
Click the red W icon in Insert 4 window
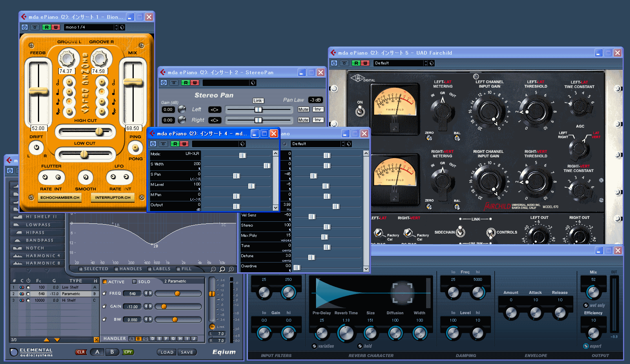coord(184,144)
